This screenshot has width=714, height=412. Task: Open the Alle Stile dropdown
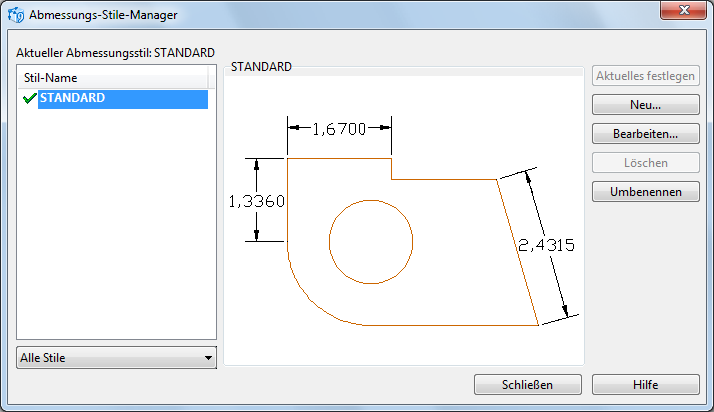coord(116,357)
